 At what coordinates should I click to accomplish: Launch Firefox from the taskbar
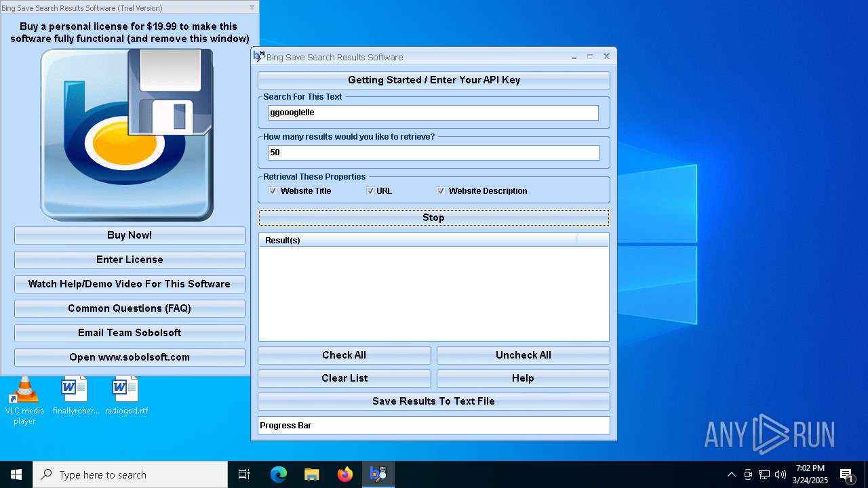345,474
